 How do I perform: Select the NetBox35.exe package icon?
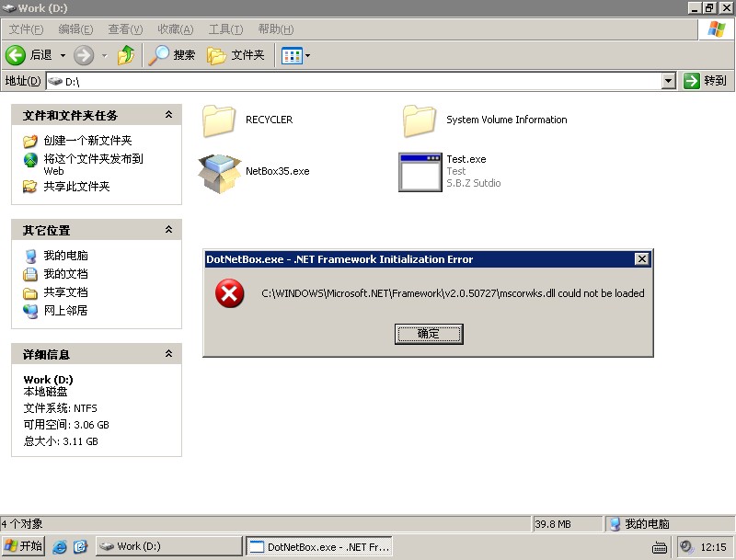220,173
